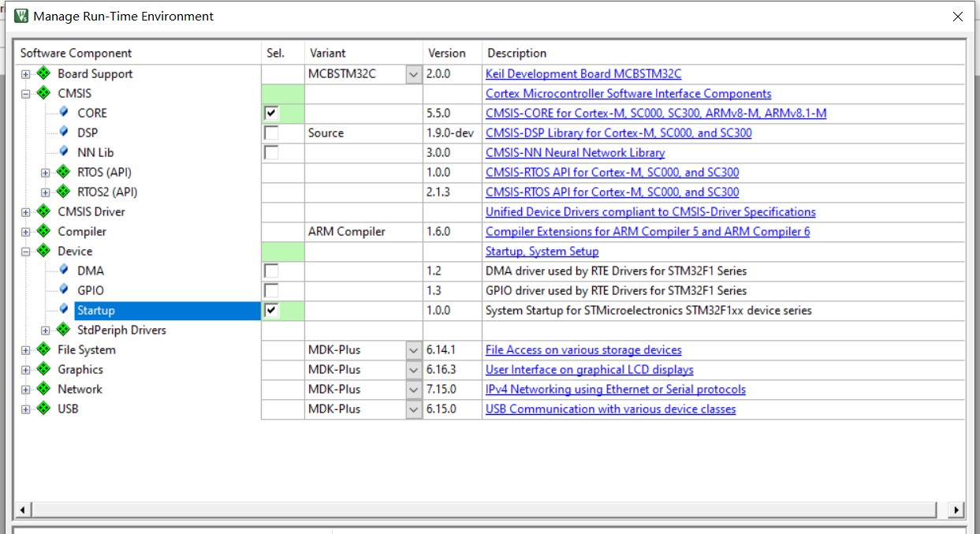The width and height of the screenshot is (980, 534).
Task: Expand the RTOS2 (API) tree node
Action: click(x=46, y=192)
